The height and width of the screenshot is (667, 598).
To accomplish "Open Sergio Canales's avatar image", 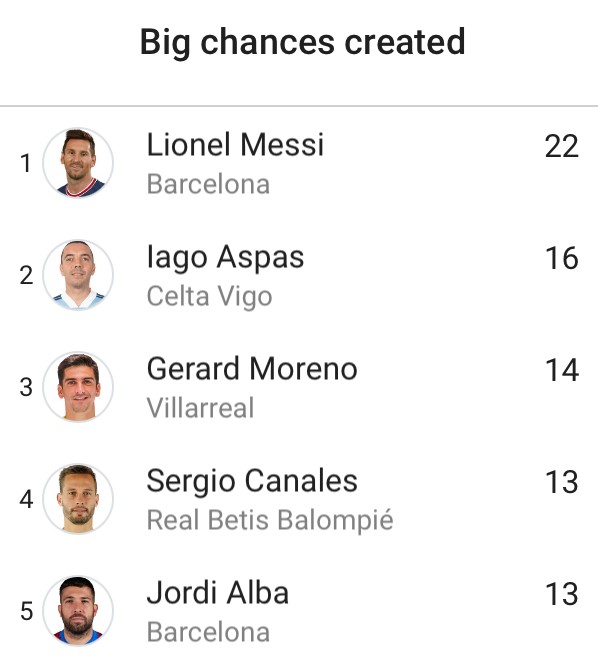I will (78, 499).
